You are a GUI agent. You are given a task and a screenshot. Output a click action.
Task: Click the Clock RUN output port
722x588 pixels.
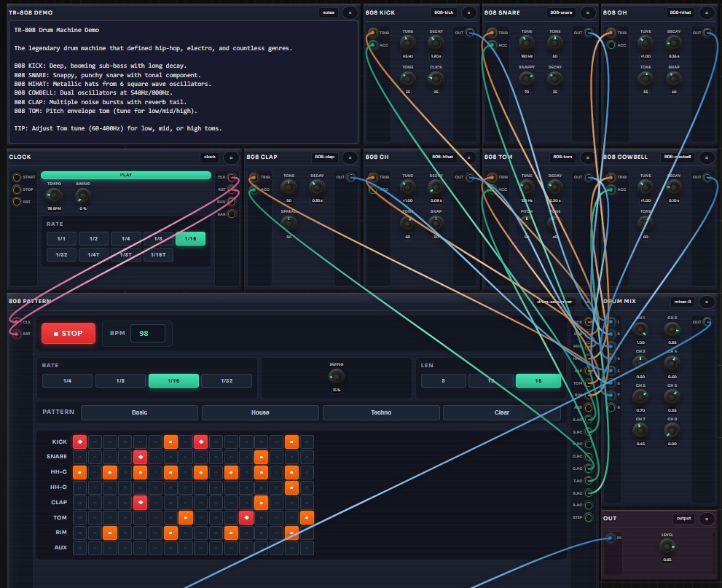(x=232, y=202)
